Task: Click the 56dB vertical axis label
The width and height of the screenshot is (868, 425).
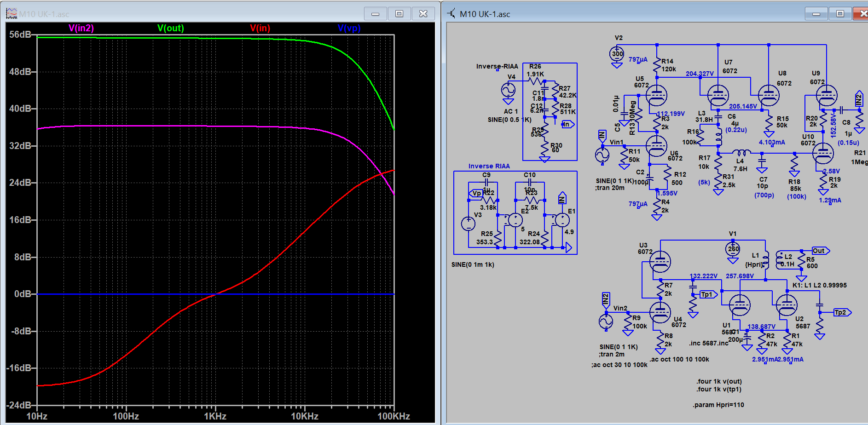Action: point(20,34)
